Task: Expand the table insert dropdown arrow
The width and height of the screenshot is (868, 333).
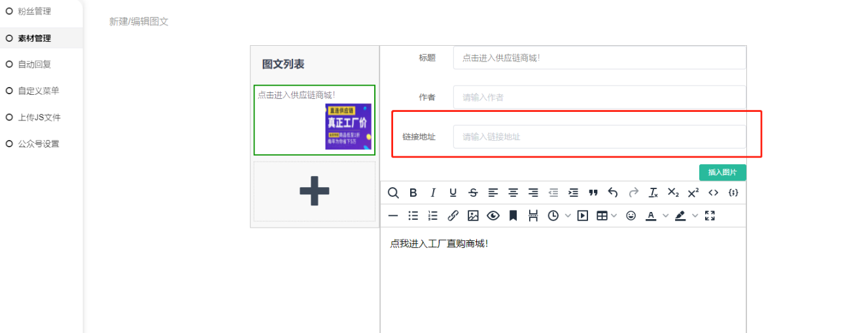Action: tap(614, 216)
